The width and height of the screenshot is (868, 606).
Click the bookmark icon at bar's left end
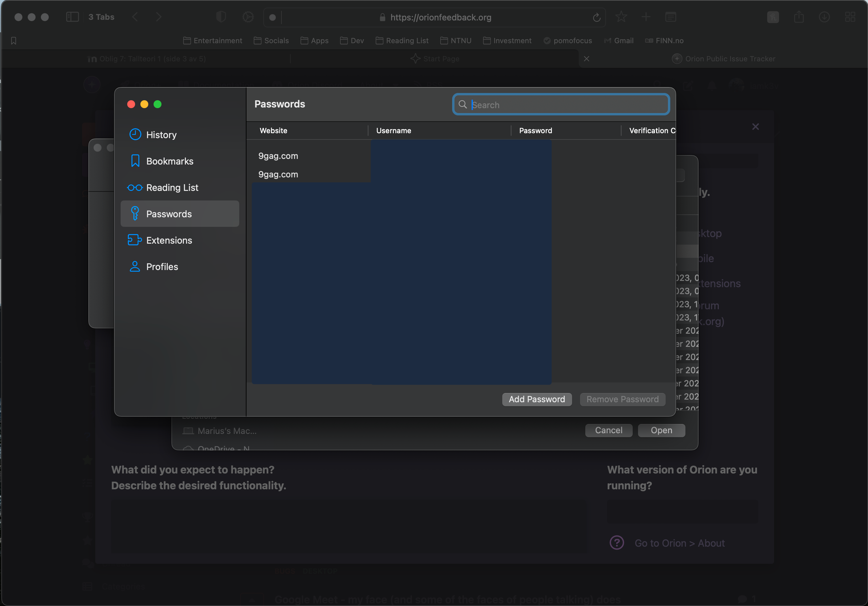click(14, 41)
